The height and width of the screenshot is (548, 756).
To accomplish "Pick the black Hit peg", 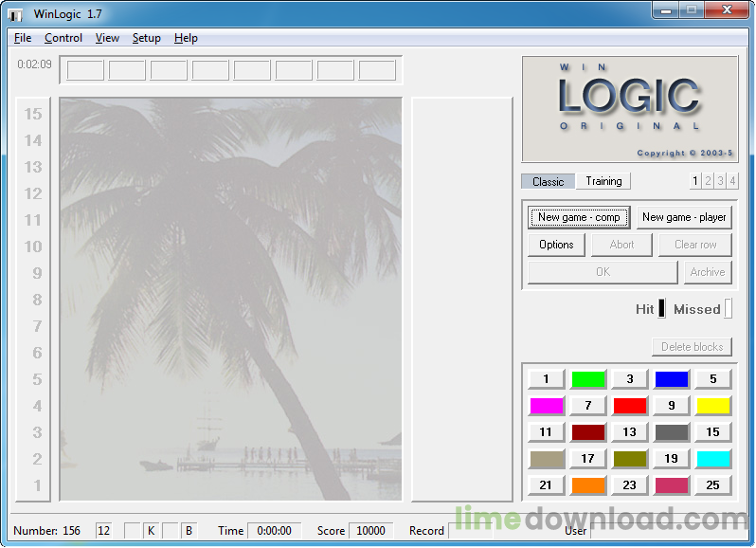I will [662, 309].
